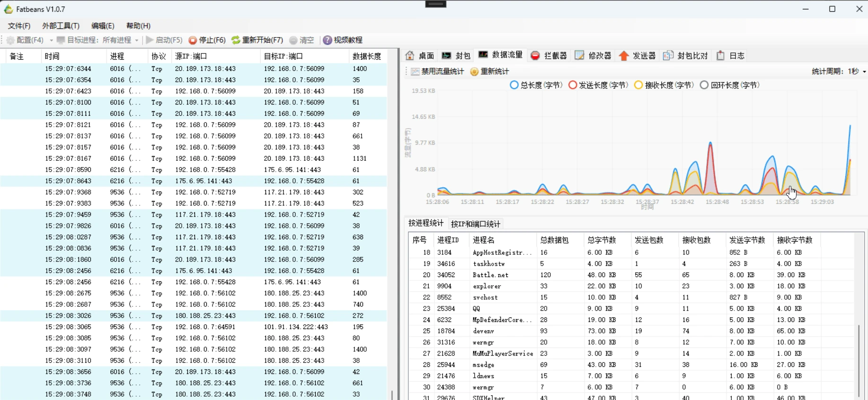Click the green Restart (重新开始) icon

click(x=236, y=40)
